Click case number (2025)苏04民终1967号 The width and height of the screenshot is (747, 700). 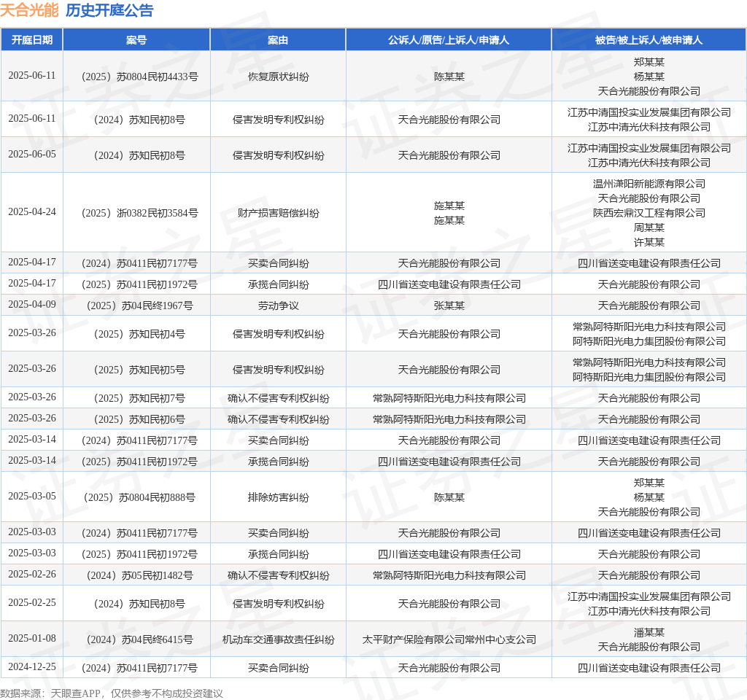coord(139,306)
